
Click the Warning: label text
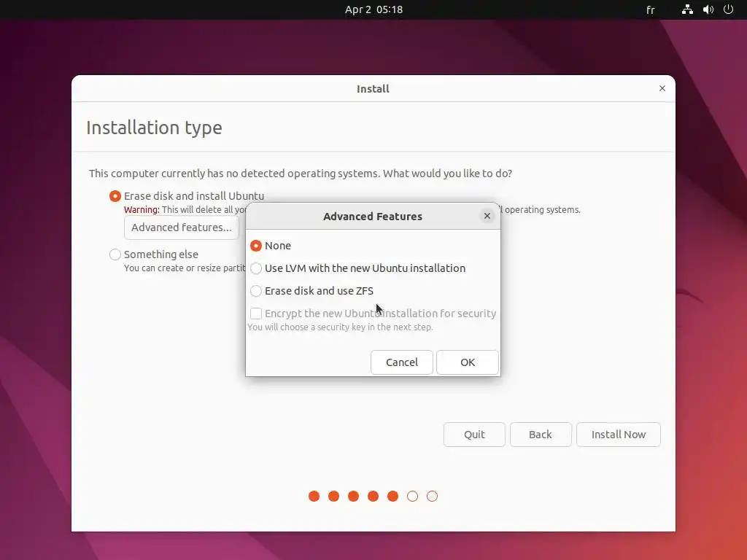(x=142, y=209)
